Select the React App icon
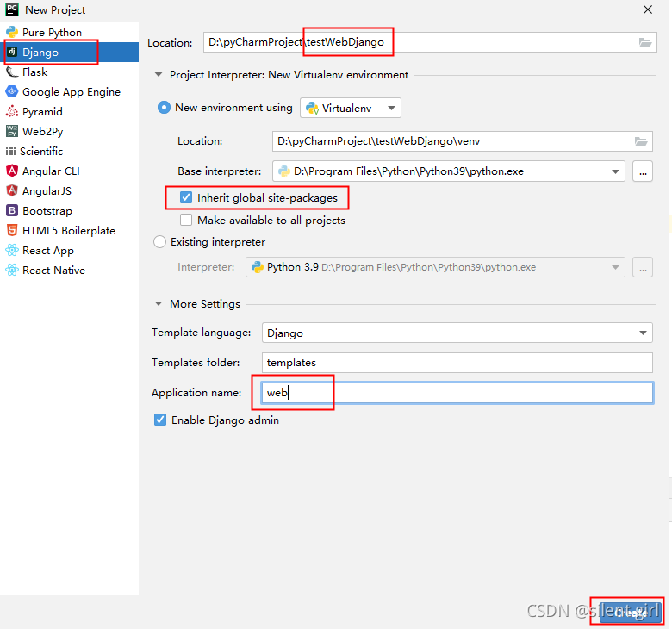 pos(11,251)
